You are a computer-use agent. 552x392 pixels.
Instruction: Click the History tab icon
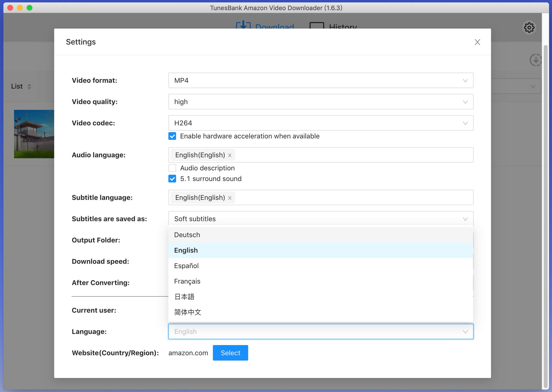317,25
